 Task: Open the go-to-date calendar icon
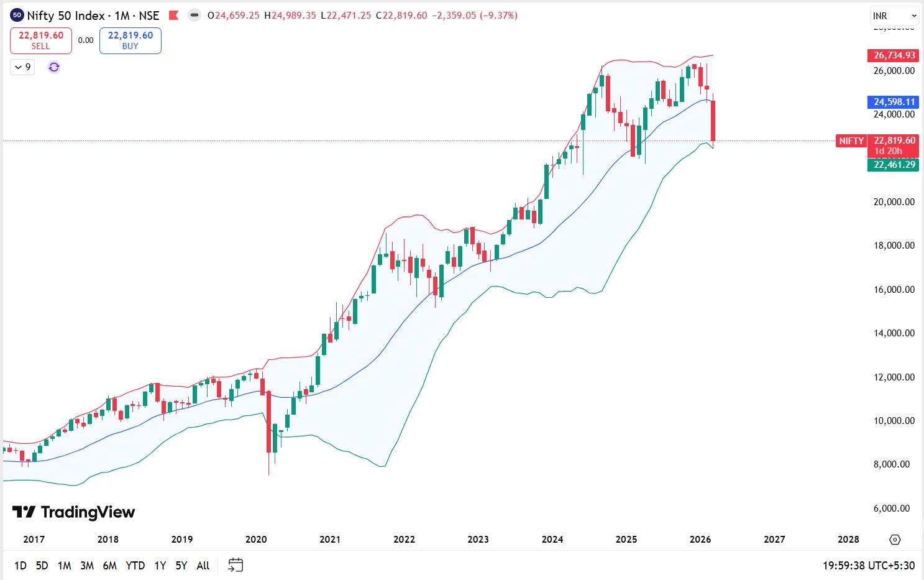pyautogui.click(x=236, y=565)
